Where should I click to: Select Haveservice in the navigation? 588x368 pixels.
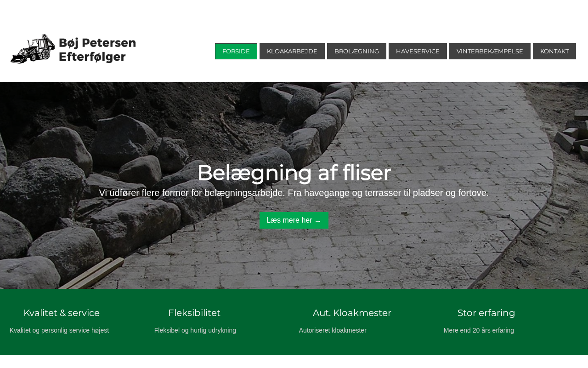(x=418, y=51)
